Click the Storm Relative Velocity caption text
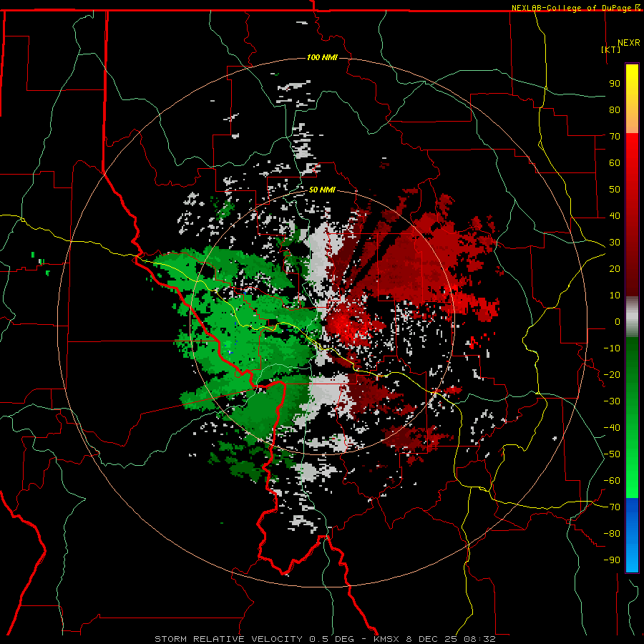This screenshot has height=644, width=644. pos(228,639)
